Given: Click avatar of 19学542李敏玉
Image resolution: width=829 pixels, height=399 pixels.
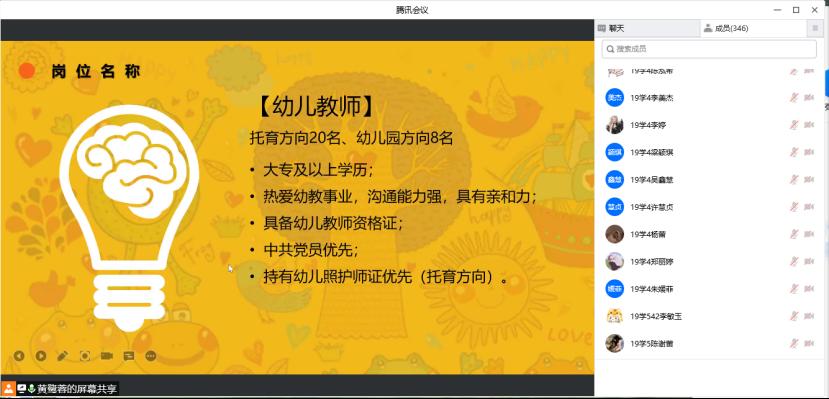Looking at the screenshot, I should click(614, 316).
